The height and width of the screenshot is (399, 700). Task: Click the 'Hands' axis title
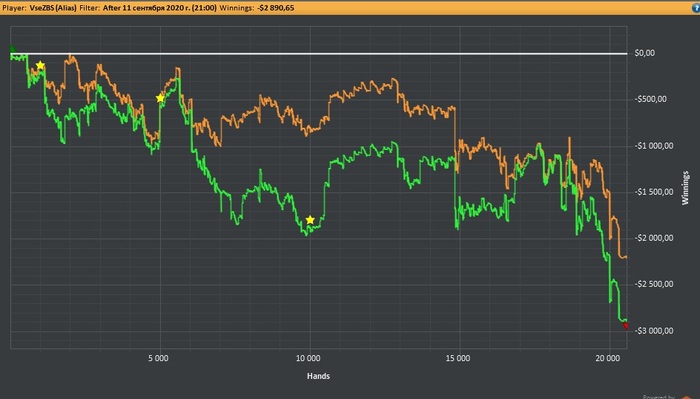tap(318, 376)
